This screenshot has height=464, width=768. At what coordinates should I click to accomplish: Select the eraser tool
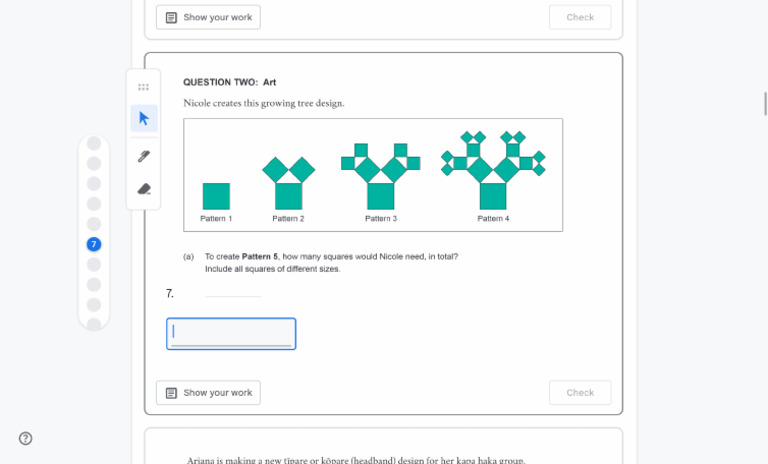click(x=144, y=189)
